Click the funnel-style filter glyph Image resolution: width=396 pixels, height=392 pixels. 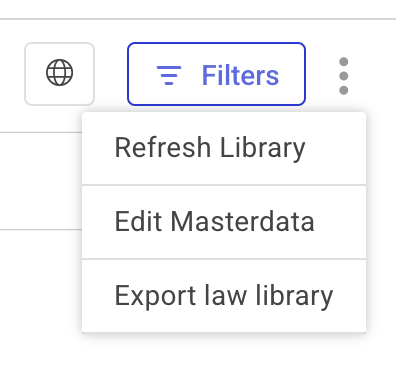coord(169,75)
